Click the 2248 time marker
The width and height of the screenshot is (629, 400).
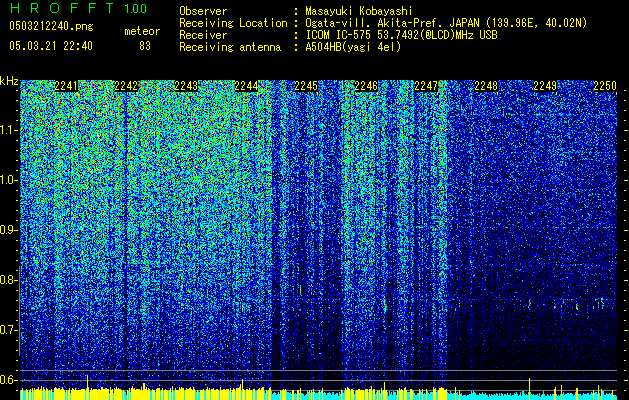(486, 86)
